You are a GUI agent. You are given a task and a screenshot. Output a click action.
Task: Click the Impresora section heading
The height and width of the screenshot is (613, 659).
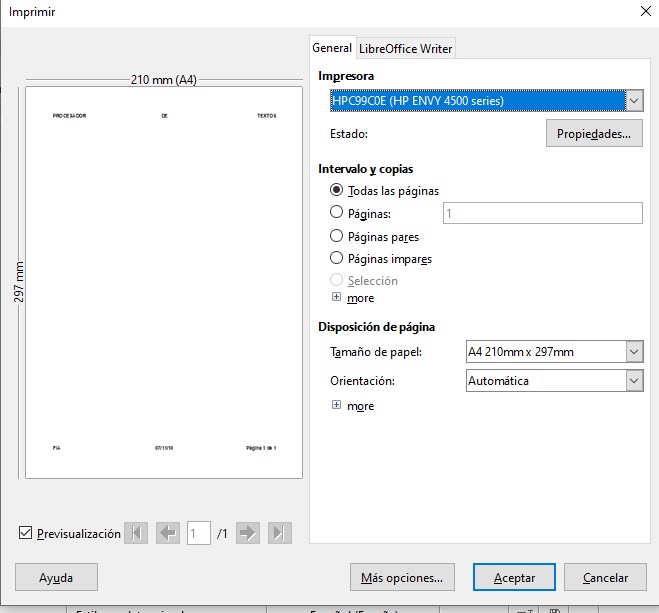(x=346, y=76)
